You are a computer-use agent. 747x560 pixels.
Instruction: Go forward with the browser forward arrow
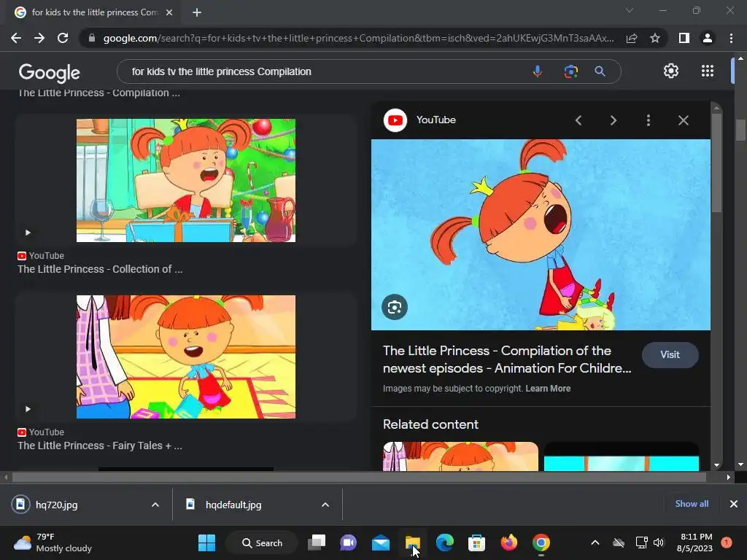[39, 38]
